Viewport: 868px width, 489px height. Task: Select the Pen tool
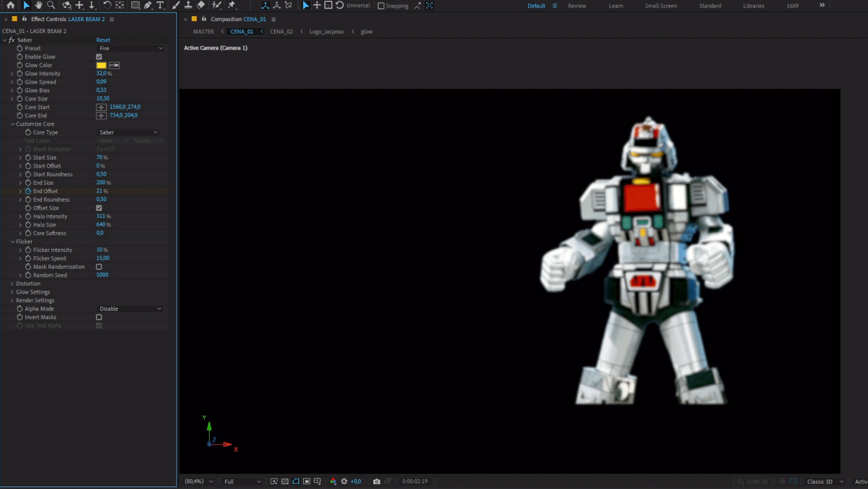(x=148, y=5)
